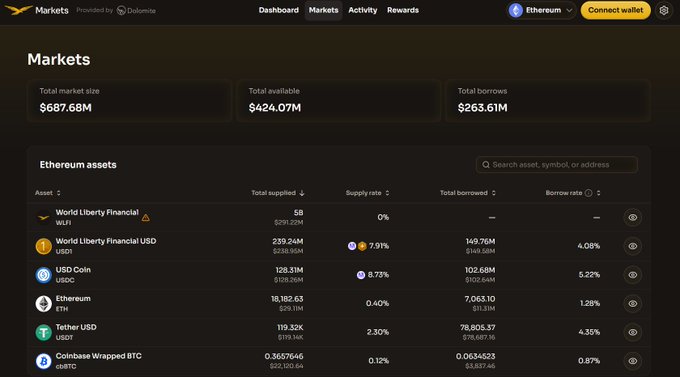Click cbBTC borrow rate 0.87%
The height and width of the screenshot is (377, 680).
coord(589,361)
